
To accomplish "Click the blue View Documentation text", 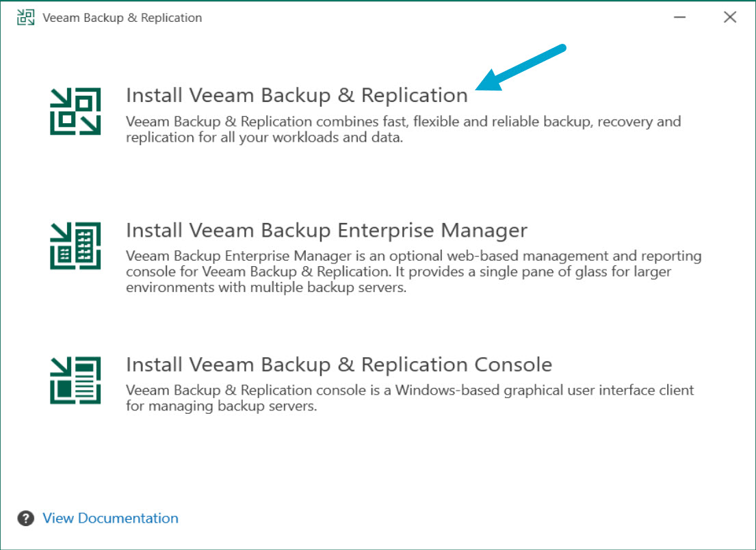I will coord(110,519).
